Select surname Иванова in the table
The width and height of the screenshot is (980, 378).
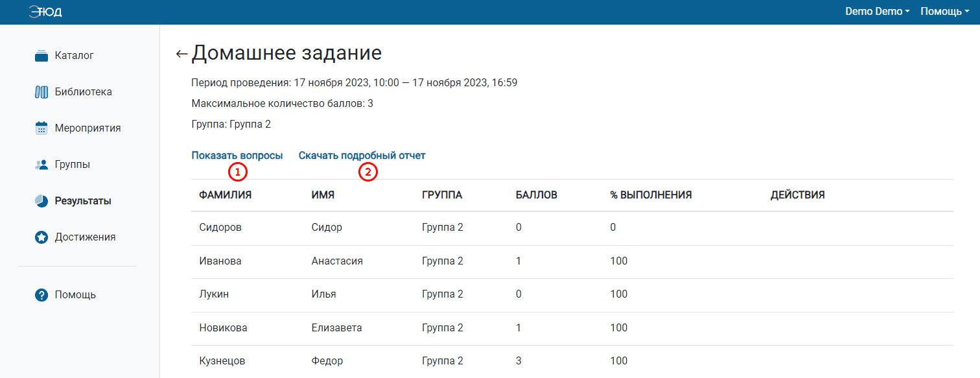click(220, 261)
